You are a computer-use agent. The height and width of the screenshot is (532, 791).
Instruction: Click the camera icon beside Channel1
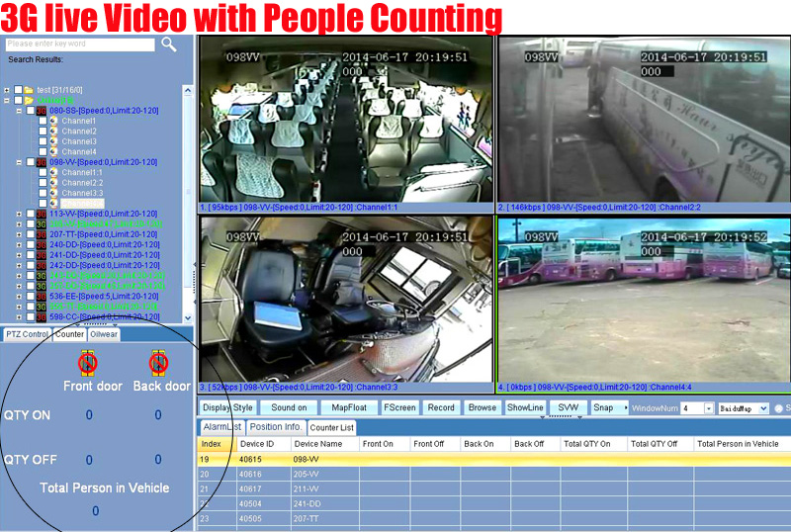click(53, 121)
